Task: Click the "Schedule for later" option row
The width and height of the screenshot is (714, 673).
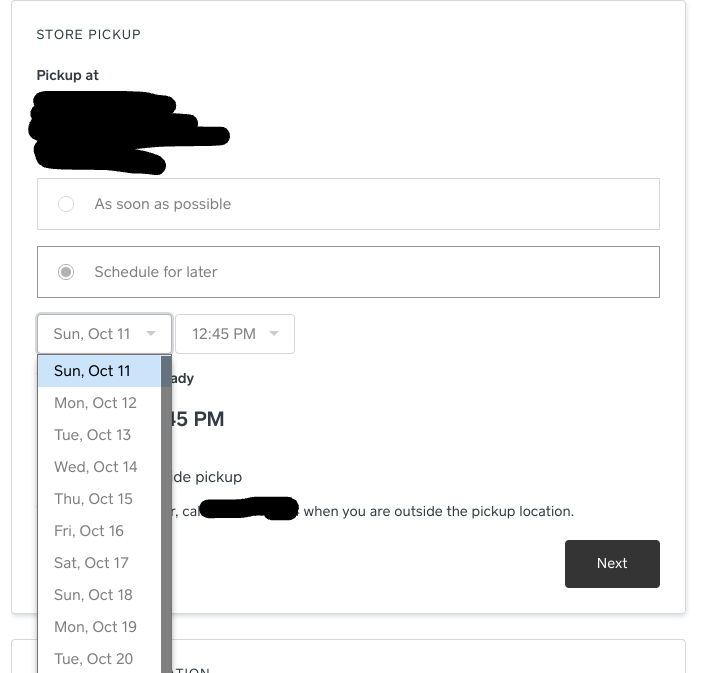Action: coord(348,272)
